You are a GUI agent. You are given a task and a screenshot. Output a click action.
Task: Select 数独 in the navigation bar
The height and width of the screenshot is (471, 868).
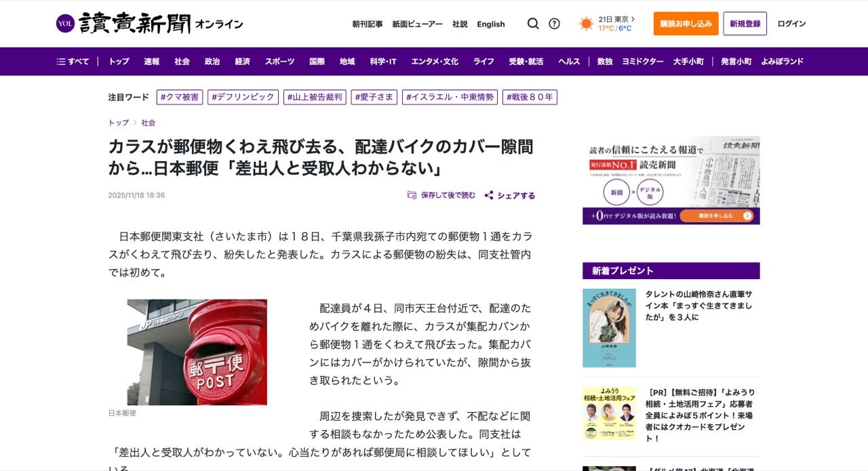pyautogui.click(x=605, y=62)
